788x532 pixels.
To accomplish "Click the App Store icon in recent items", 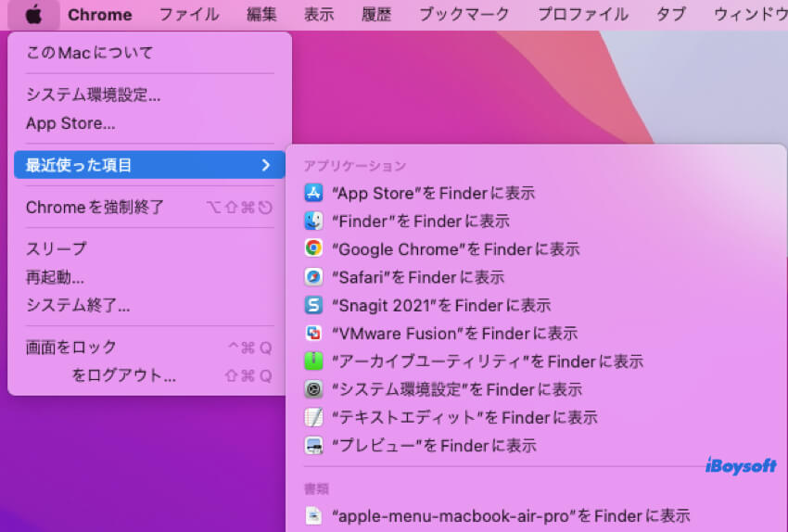I will pyautogui.click(x=313, y=193).
